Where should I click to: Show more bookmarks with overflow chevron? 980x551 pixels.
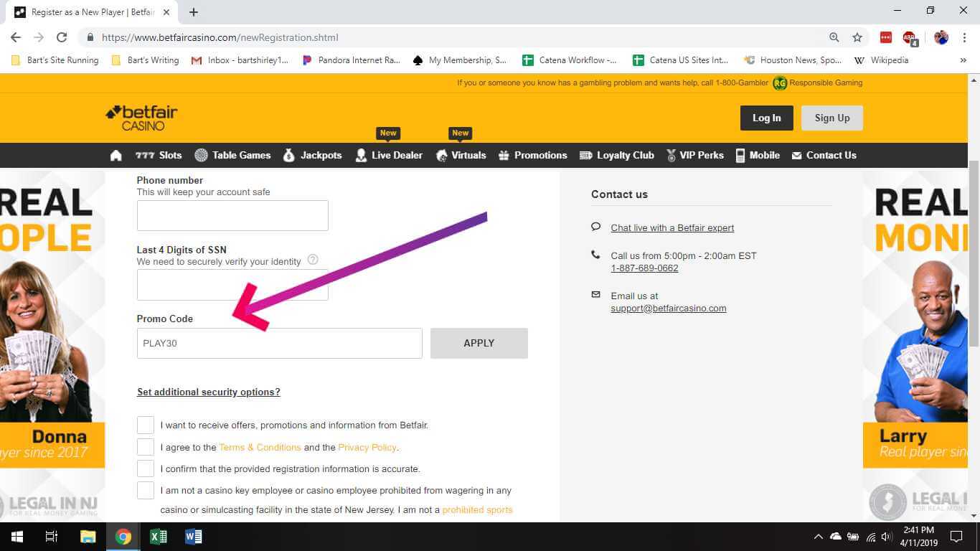click(963, 60)
